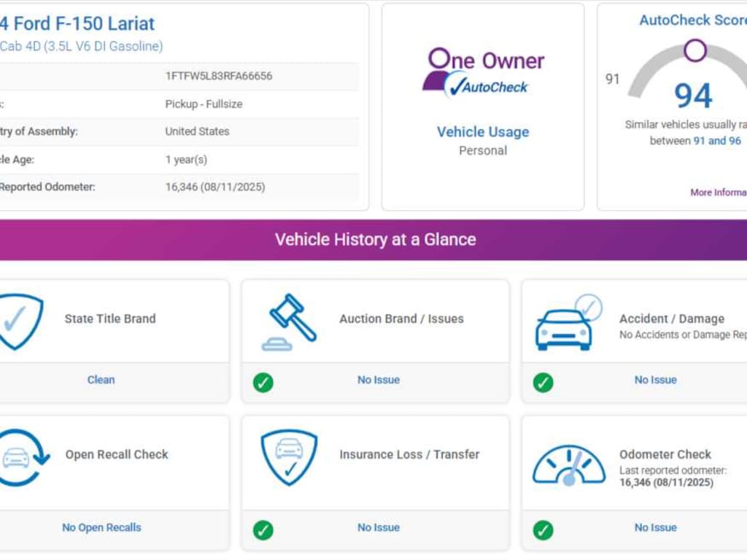Select the No Open Recalls link
The image size is (747, 560).
tap(101, 527)
